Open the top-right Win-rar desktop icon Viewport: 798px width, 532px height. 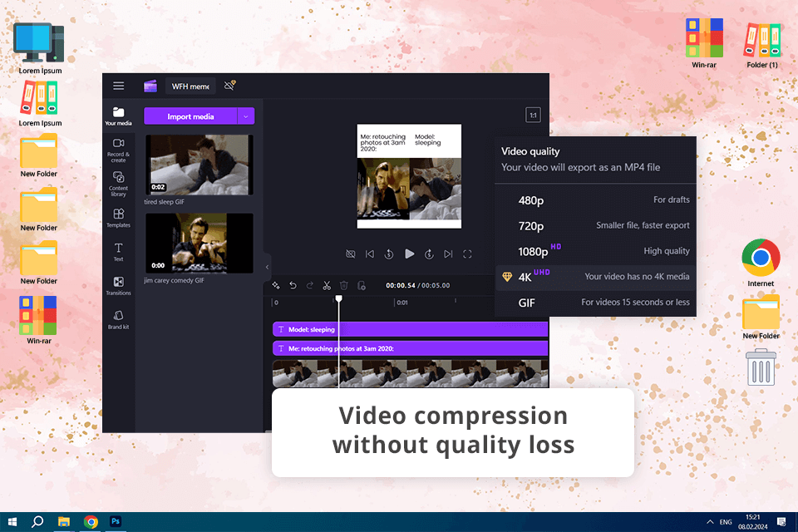pyautogui.click(x=704, y=44)
